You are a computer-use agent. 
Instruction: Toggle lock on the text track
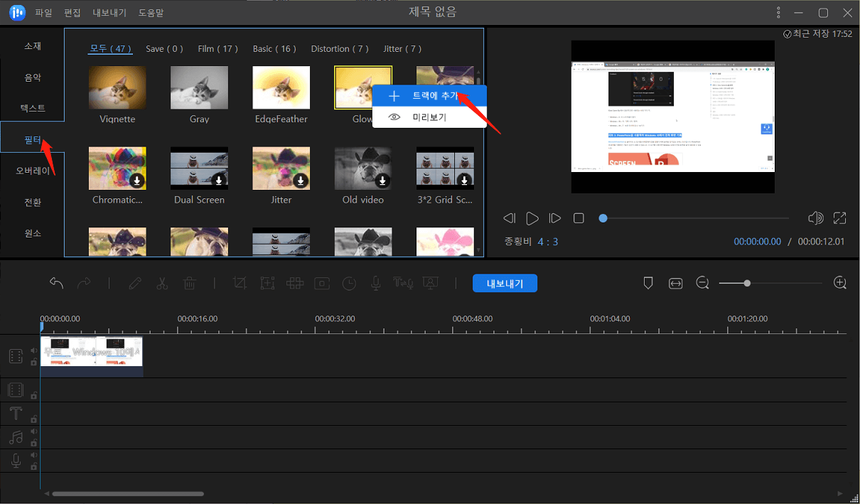coord(33,419)
